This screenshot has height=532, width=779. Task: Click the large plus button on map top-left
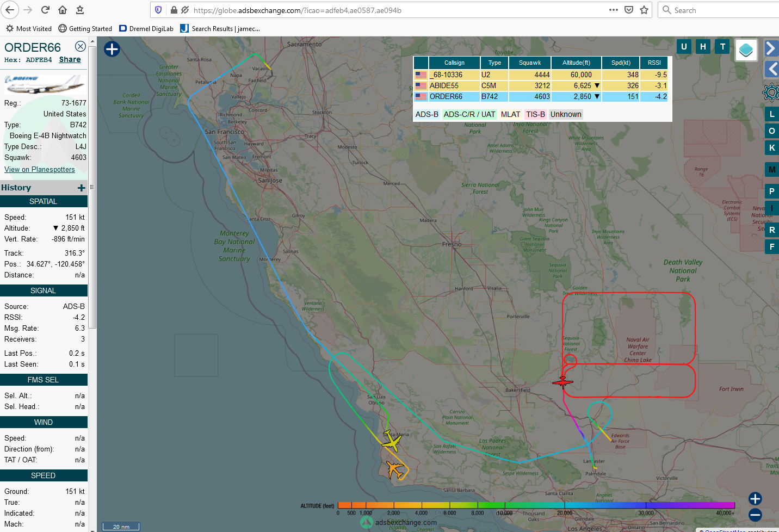[x=112, y=49]
